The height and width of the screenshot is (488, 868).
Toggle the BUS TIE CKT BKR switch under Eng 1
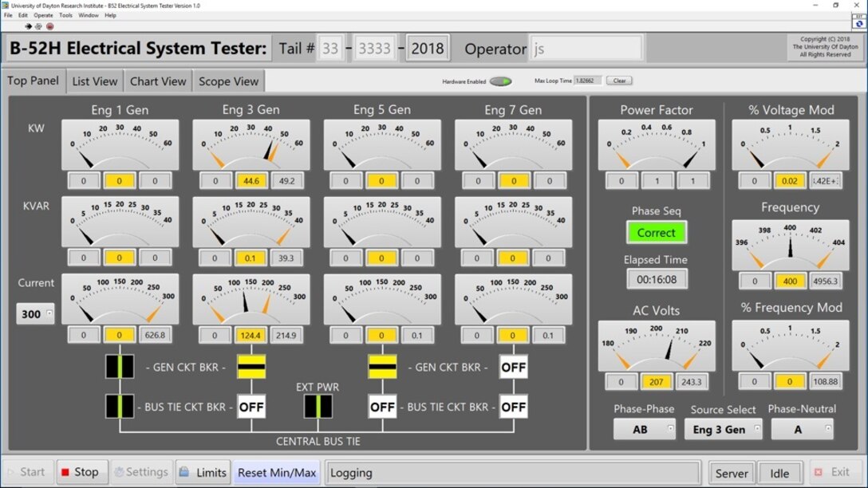pos(120,406)
